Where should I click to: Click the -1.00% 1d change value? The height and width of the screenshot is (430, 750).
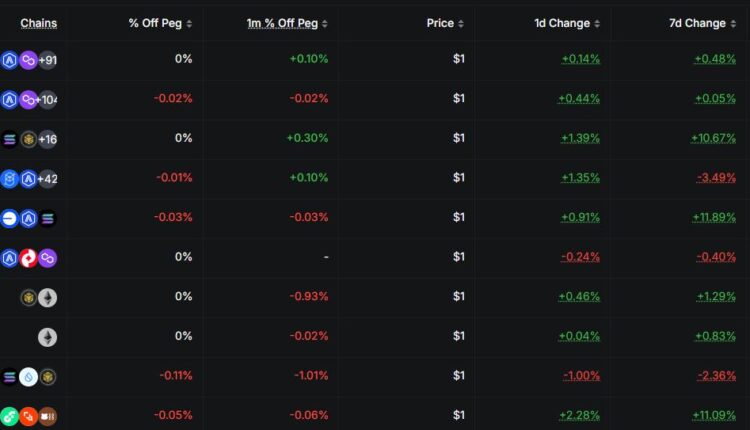point(581,376)
